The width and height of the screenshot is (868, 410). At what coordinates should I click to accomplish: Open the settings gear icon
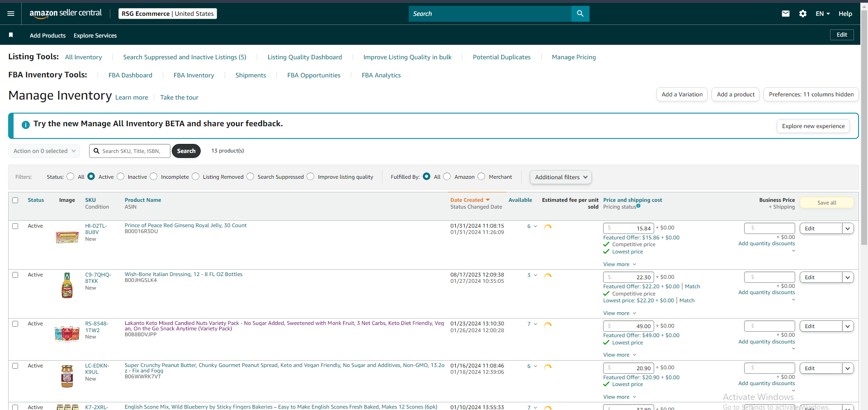[x=803, y=14]
